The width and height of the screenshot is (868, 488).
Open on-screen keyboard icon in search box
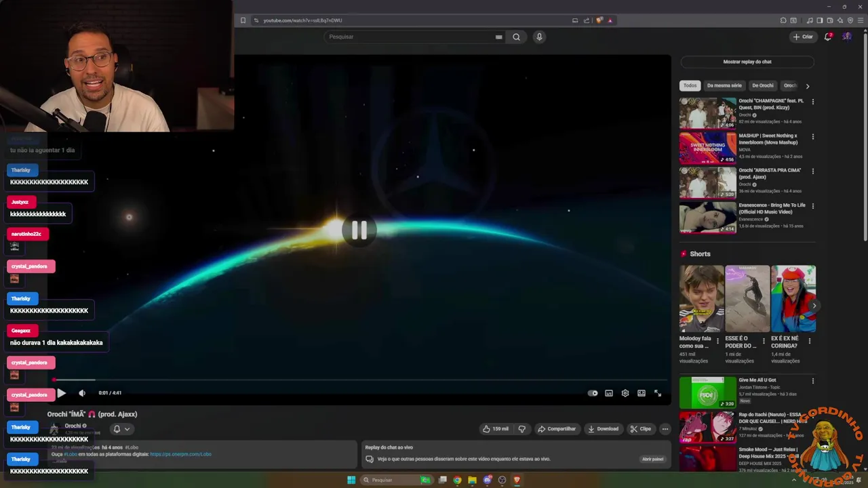click(499, 37)
